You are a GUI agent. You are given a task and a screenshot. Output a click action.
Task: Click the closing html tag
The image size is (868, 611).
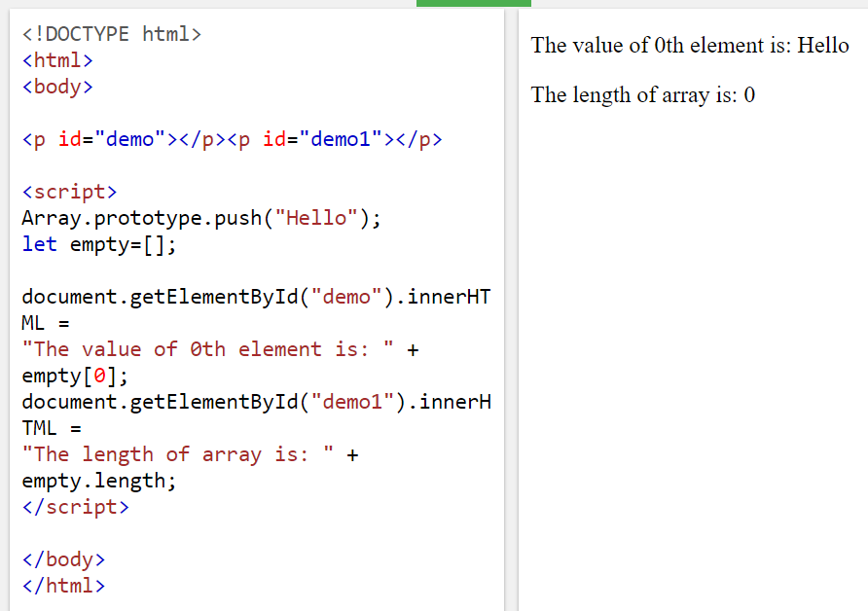click(62, 585)
